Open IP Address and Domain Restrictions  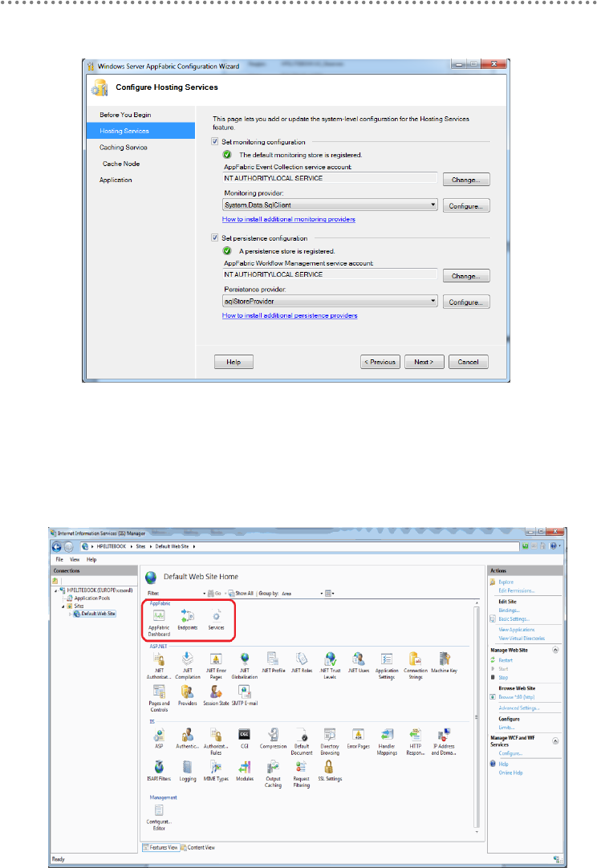click(444, 741)
